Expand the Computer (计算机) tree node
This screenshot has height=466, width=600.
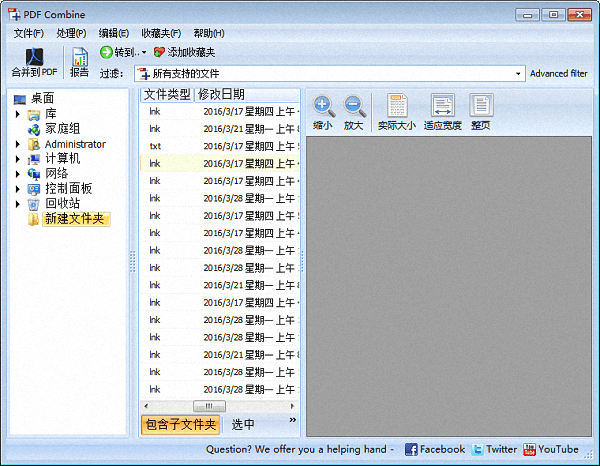point(18,159)
